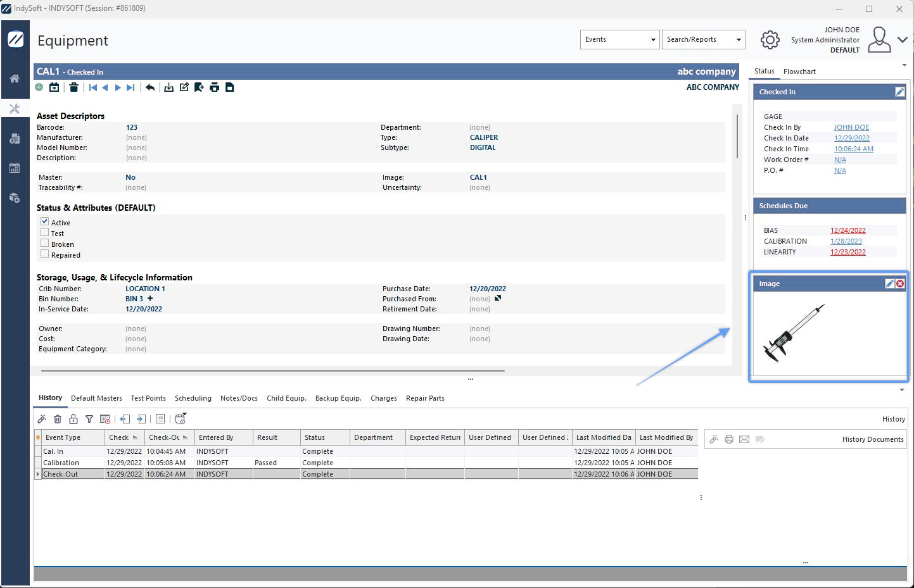Click the magic wand icon in History toolbar
Image resolution: width=914 pixels, height=588 pixels.
click(42, 419)
